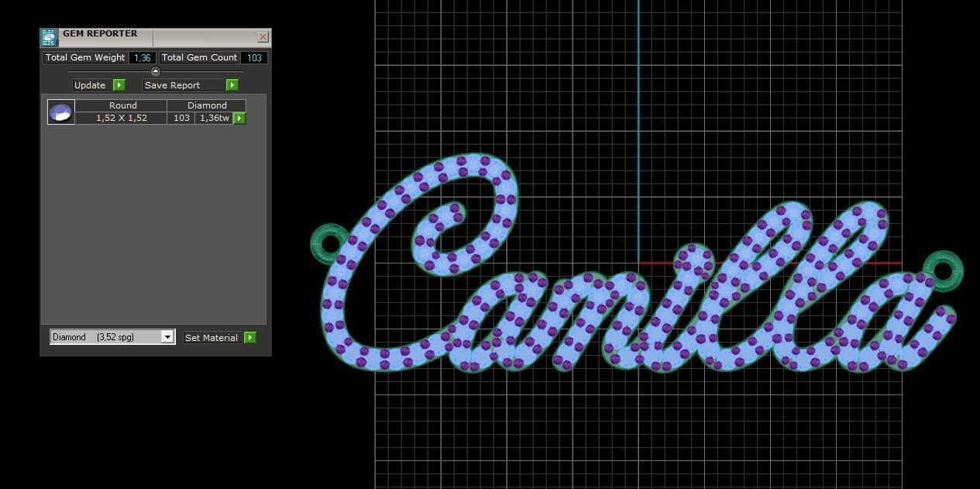The height and width of the screenshot is (489, 980).
Task: Click the Diamond material cell in the table
Action: pyautogui.click(x=207, y=105)
